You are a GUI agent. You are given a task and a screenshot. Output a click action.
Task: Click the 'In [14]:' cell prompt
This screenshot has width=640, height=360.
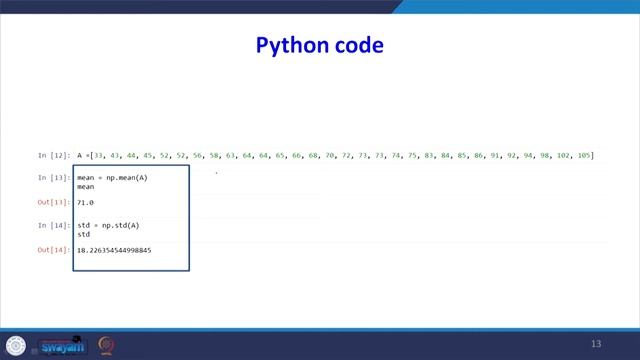pyautogui.click(x=54, y=225)
